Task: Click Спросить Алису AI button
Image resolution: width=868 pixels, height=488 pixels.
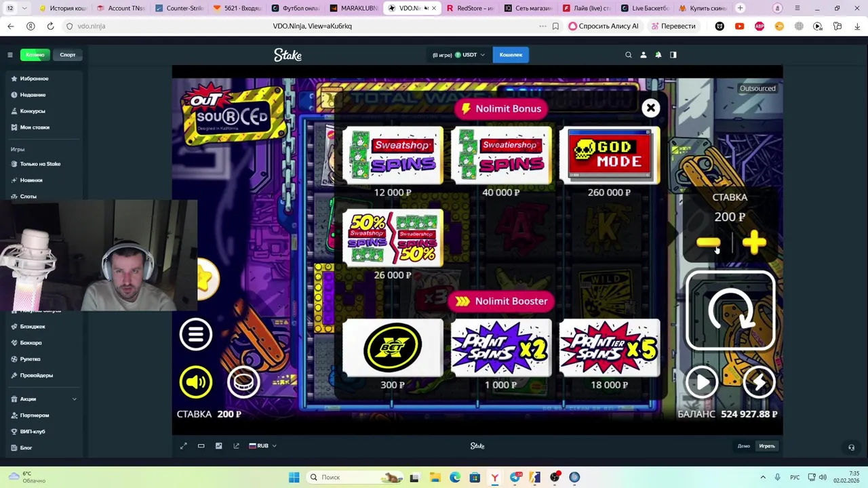Action: (x=604, y=26)
